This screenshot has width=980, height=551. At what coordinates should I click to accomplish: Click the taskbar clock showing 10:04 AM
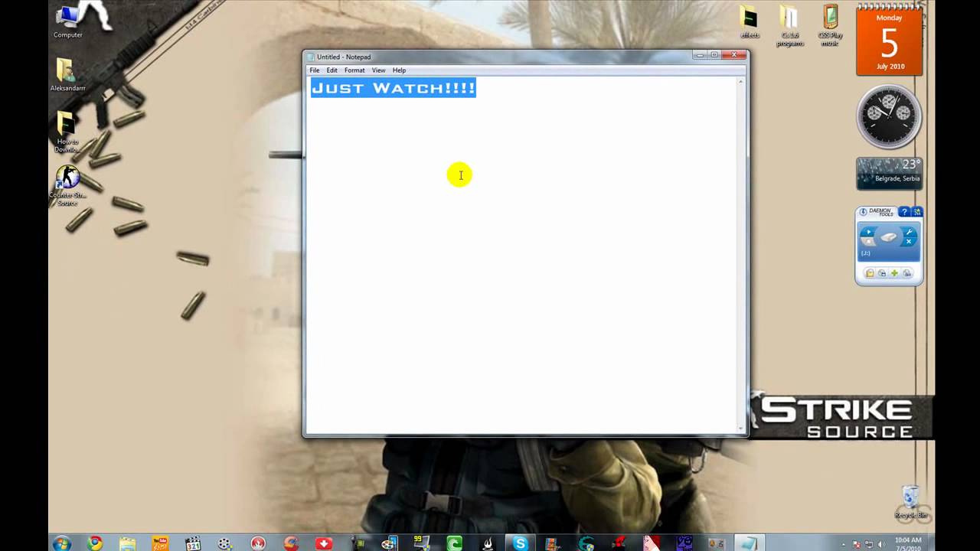pyautogui.click(x=908, y=544)
